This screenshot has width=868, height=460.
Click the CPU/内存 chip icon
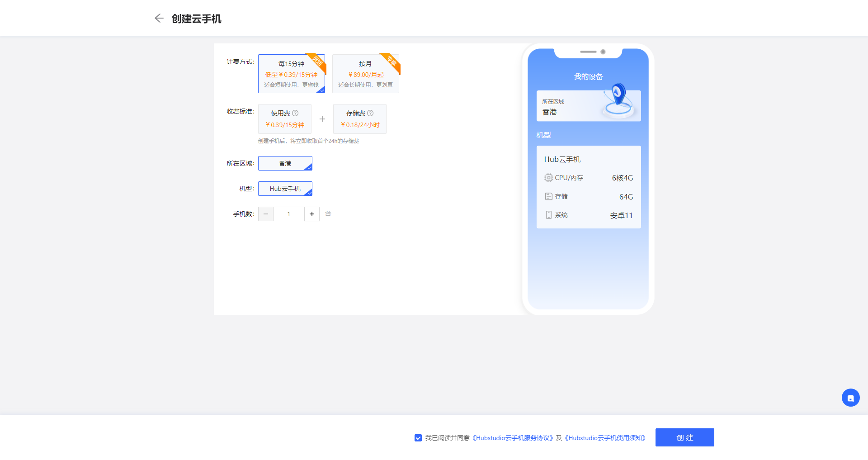[x=548, y=178]
